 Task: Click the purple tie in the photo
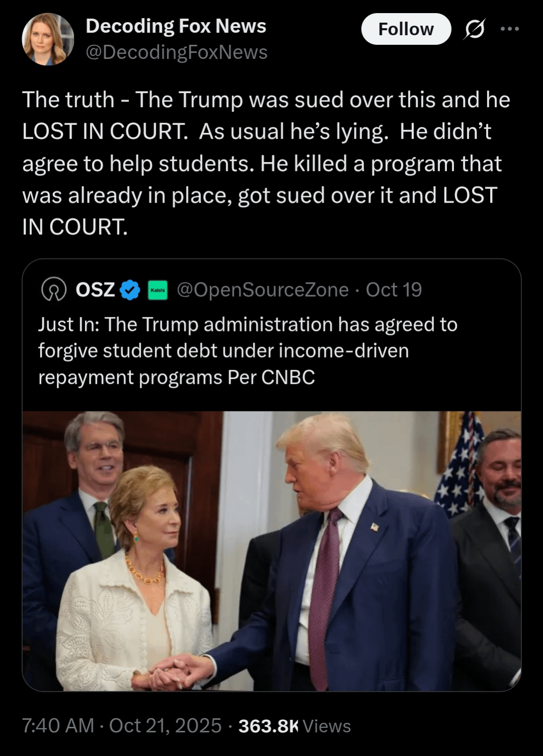pos(324,594)
